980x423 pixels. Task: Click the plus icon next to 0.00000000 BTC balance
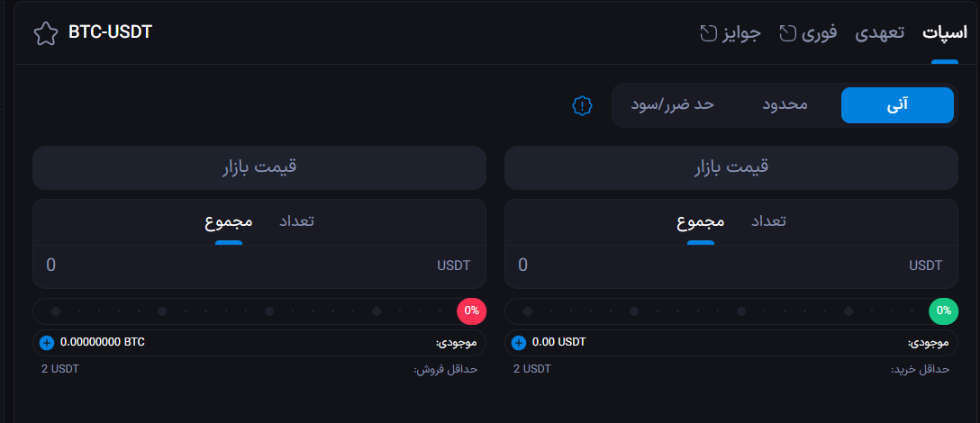pos(47,343)
